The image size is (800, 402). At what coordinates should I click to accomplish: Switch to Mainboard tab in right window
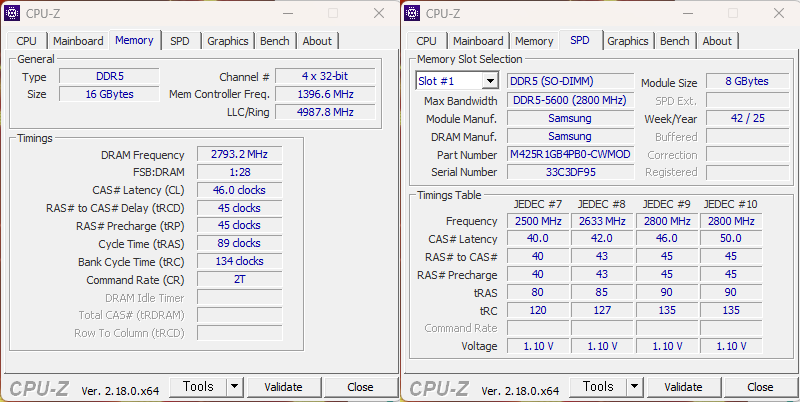coord(478,41)
